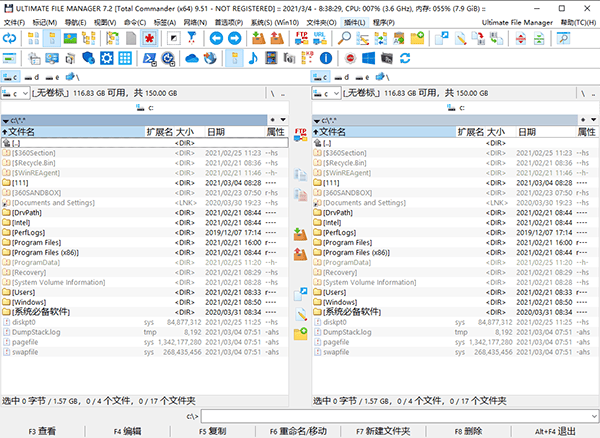Click the blue shield security icon

pyautogui.click(x=88, y=59)
